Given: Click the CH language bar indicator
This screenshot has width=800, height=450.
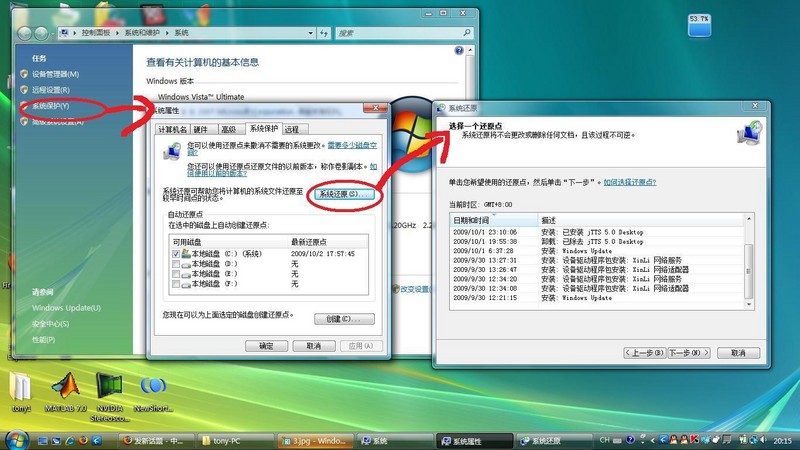Looking at the screenshot, I should click(605, 440).
